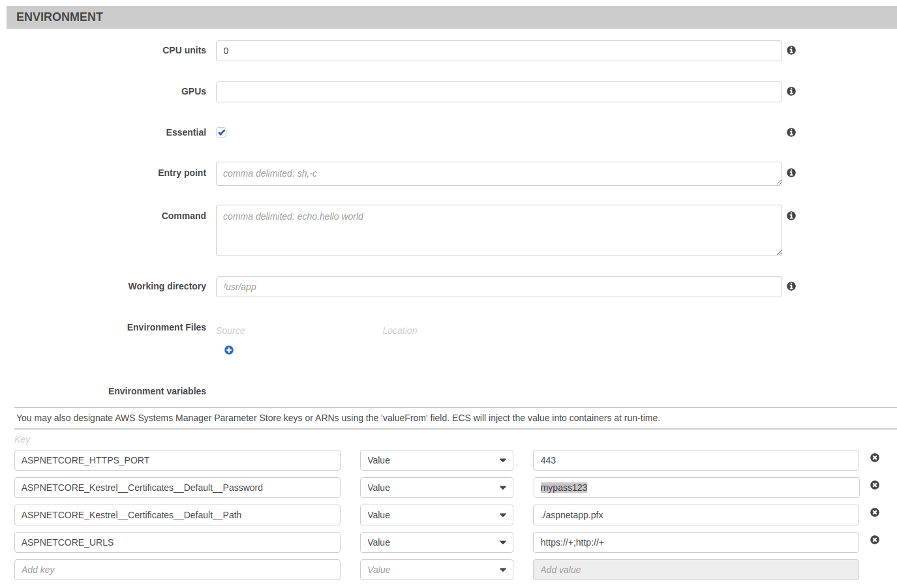This screenshot has width=897, height=588.
Task: Click the ENVIRONMENT section header
Action: click(x=59, y=16)
